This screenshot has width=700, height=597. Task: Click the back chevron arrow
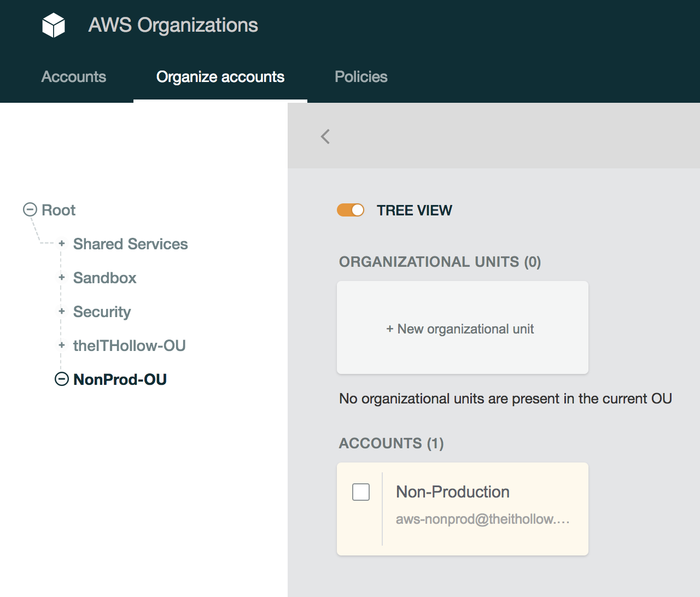[x=325, y=137]
